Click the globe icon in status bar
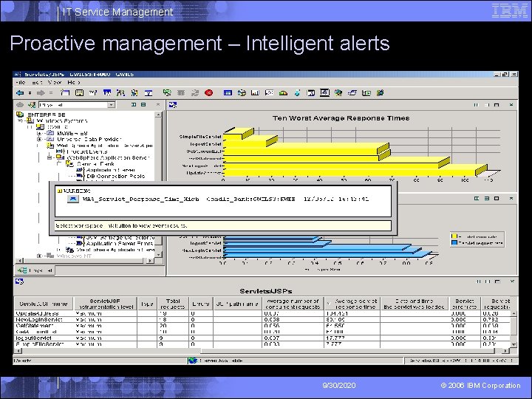 [x=192, y=361]
